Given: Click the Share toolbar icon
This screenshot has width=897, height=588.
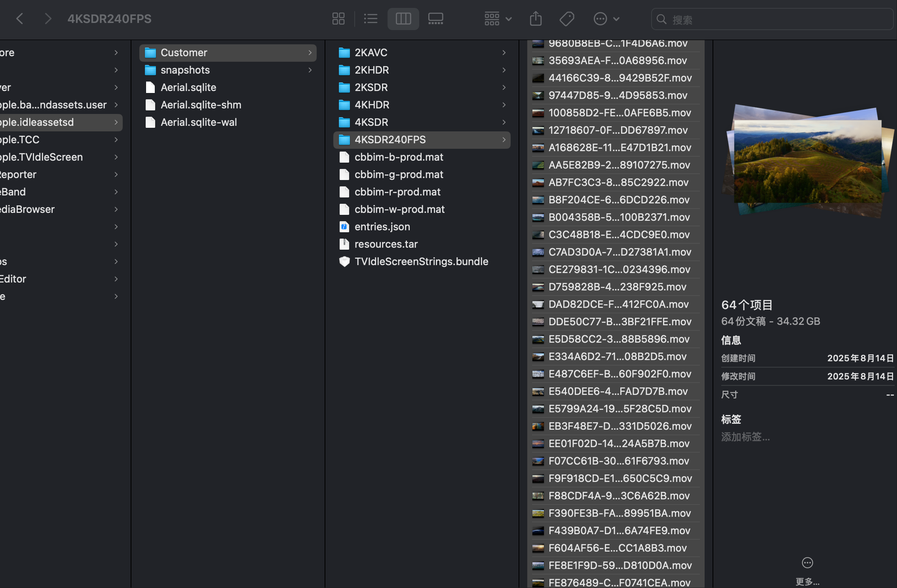Looking at the screenshot, I should point(536,19).
